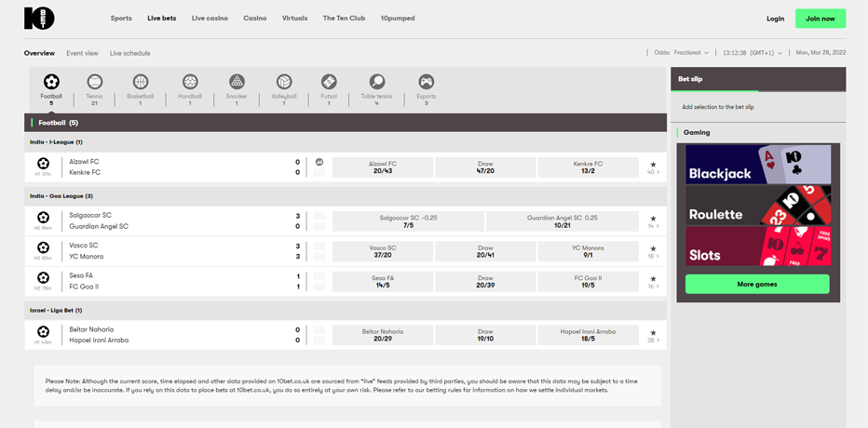Favorite the Vasco SC vs YC Manora star
The width and height of the screenshot is (868, 428).
coord(653,248)
